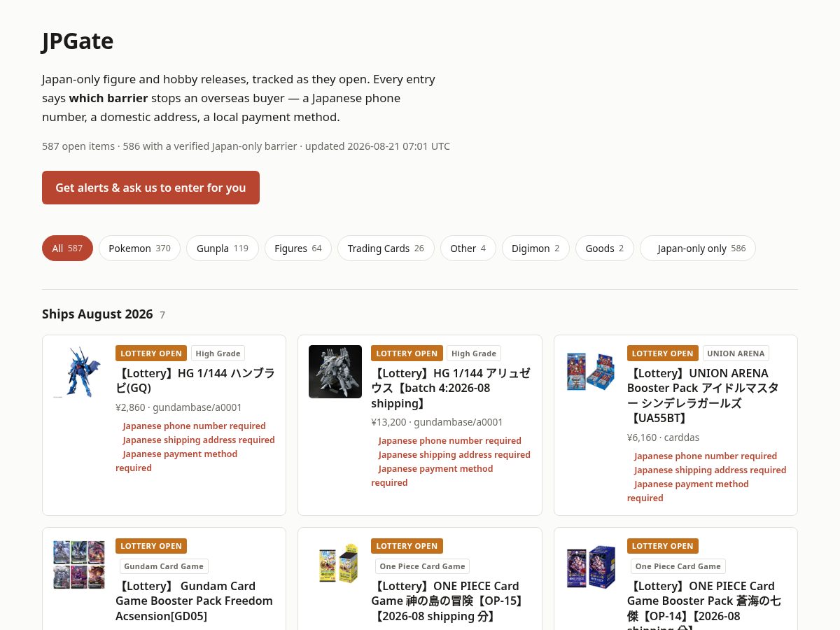
Task: Open the UNION ARENA Booster Pack thumbnail
Action: coord(591,372)
